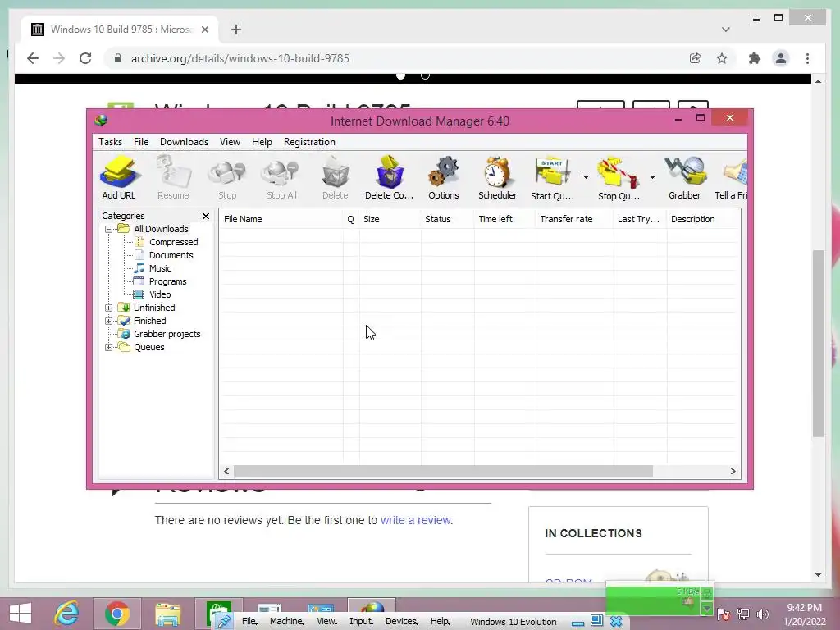Open Start Queue dropdown arrow
The image size is (840, 630).
tap(586, 177)
